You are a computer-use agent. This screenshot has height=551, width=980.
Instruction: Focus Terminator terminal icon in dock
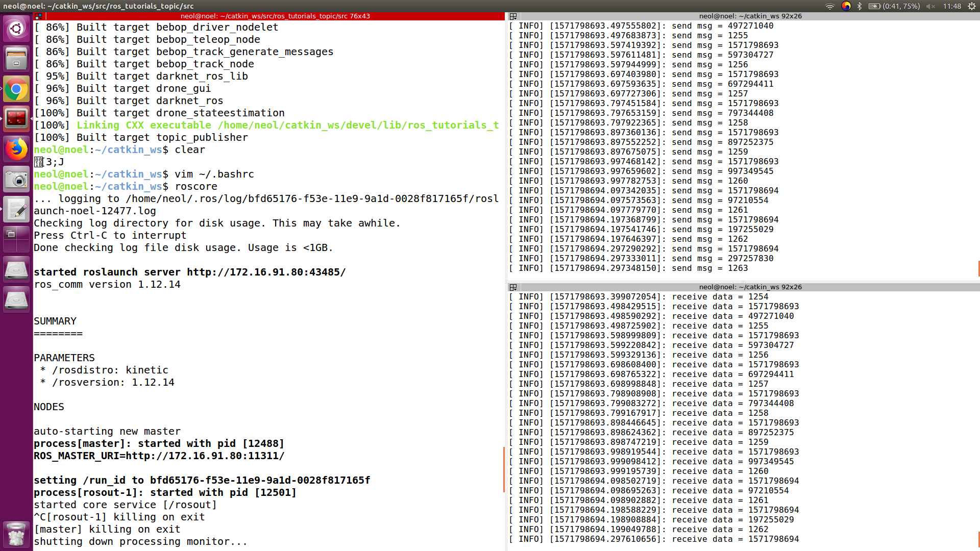point(16,119)
